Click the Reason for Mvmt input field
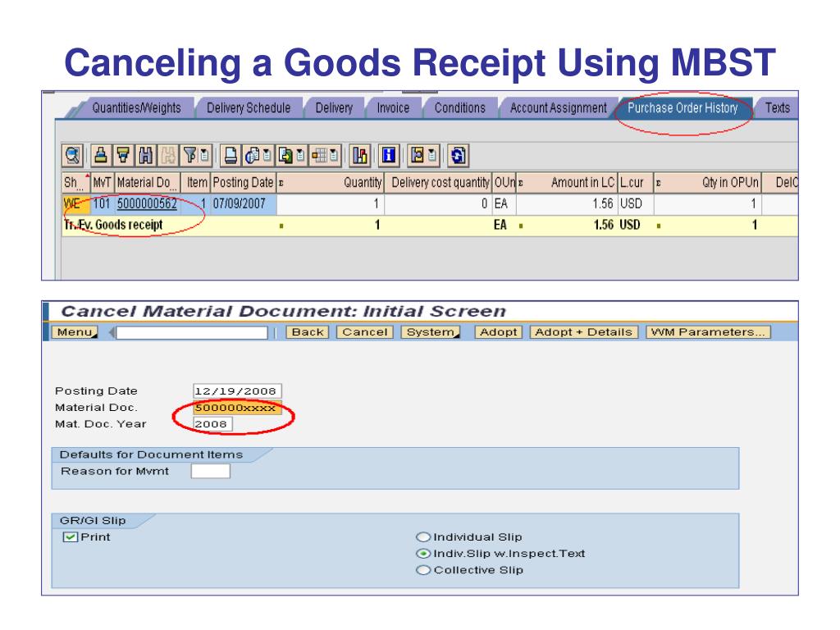This screenshot has width=840, height=630. click(211, 472)
